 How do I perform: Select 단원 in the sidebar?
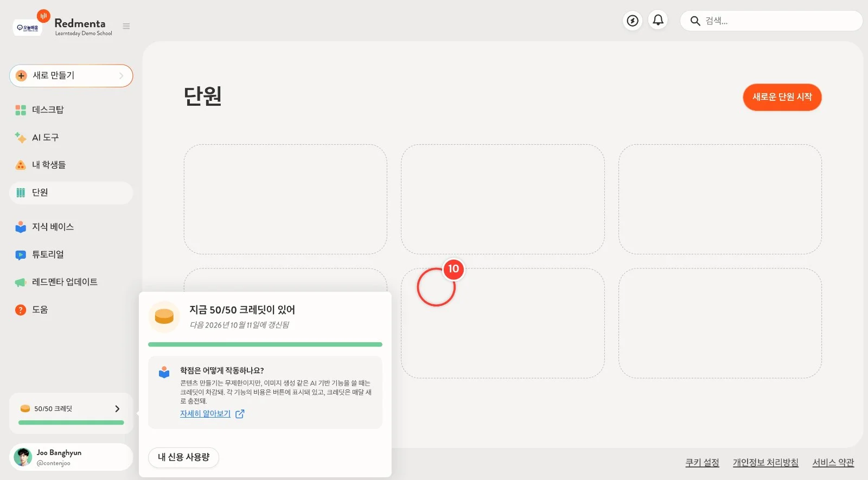coord(71,193)
